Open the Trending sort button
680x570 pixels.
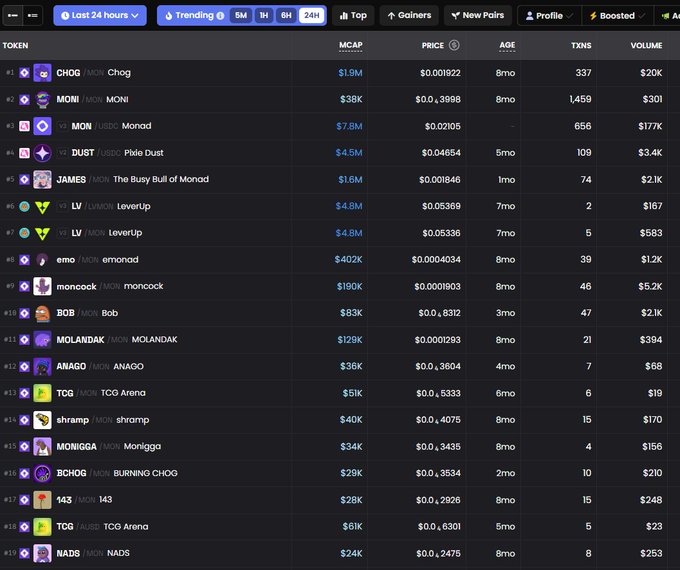(191, 16)
